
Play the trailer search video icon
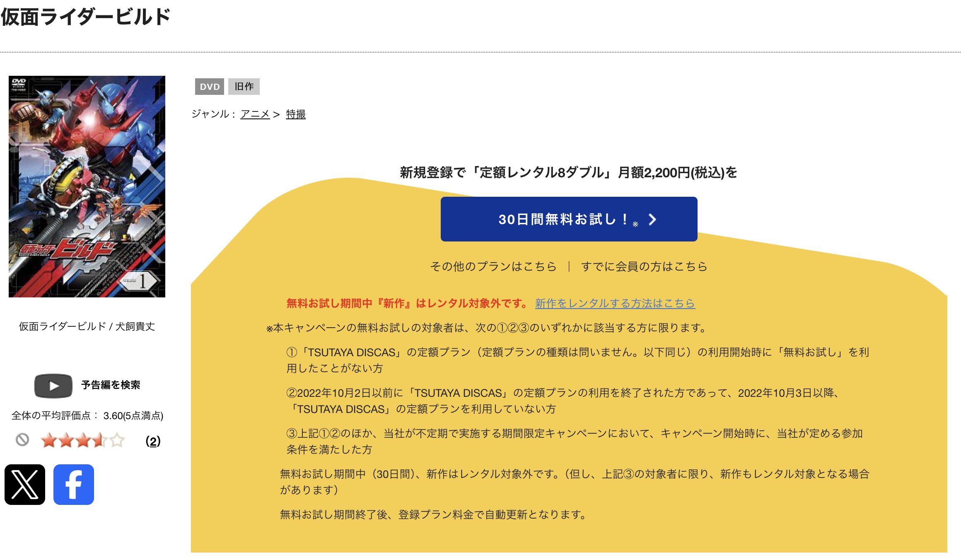(x=53, y=386)
